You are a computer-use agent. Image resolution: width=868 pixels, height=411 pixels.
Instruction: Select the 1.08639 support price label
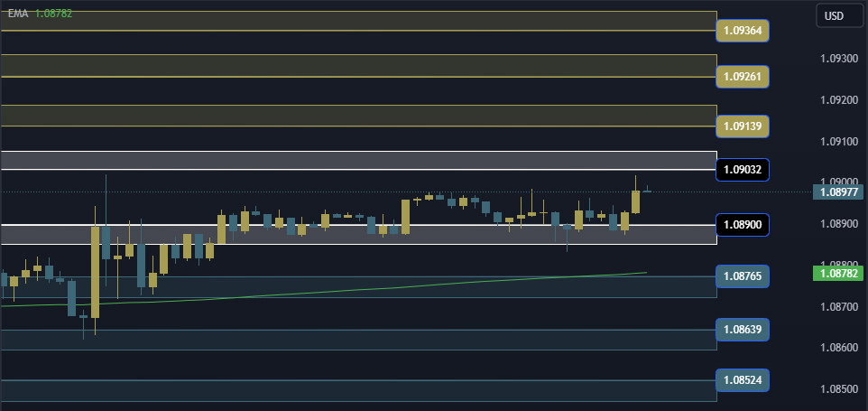743,330
